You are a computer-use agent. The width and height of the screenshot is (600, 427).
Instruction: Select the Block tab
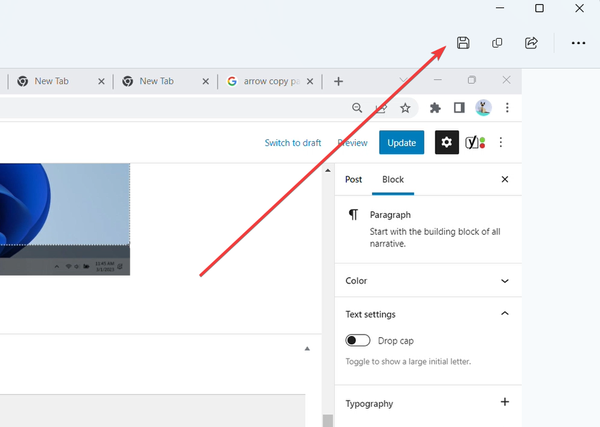click(x=393, y=179)
